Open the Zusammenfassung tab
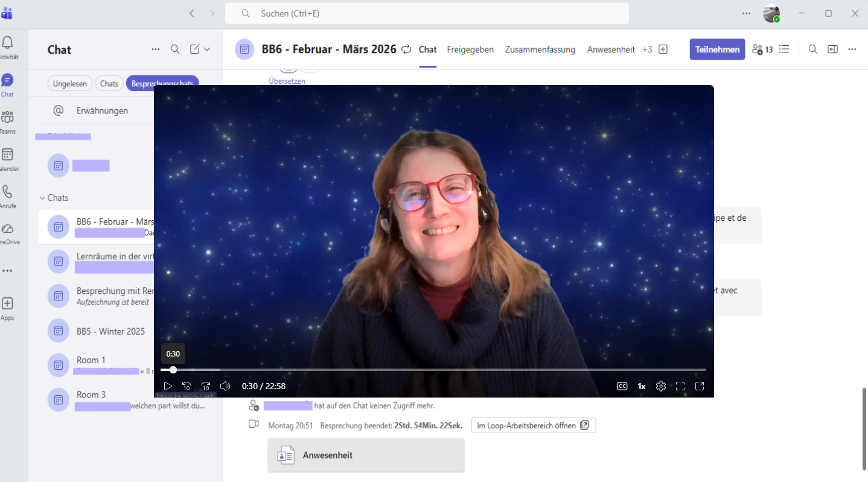The width and height of the screenshot is (868, 482). (x=540, y=49)
